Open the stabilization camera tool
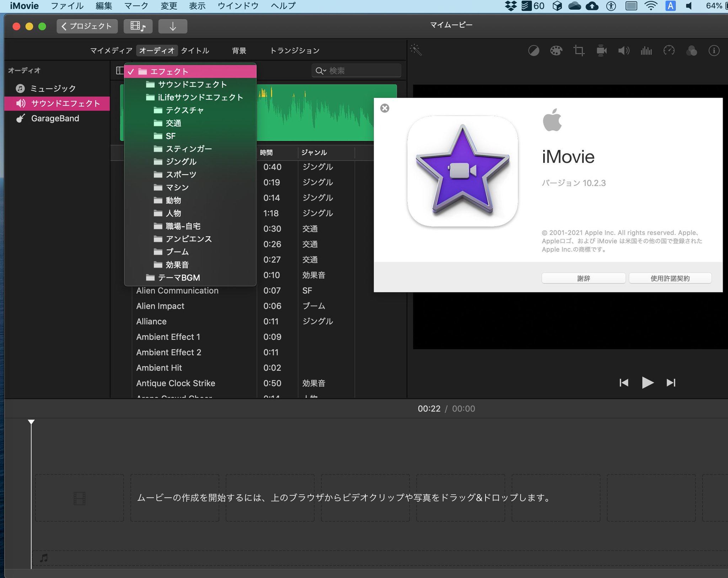The image size is (728, 578). pos(601,51)
